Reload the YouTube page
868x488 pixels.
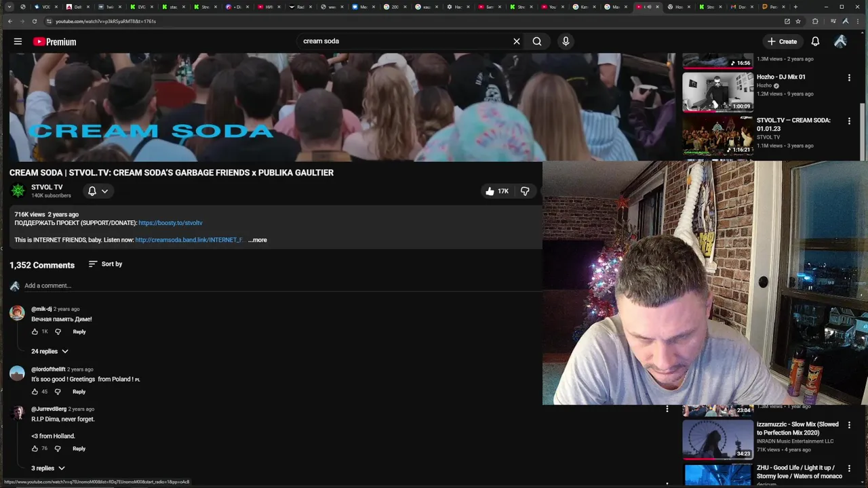point(34,21)
